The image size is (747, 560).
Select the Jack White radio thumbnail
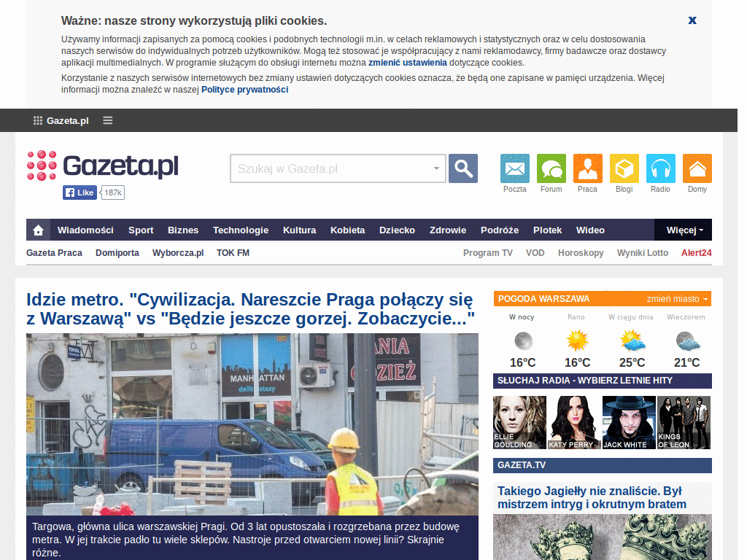pos(629,422)
